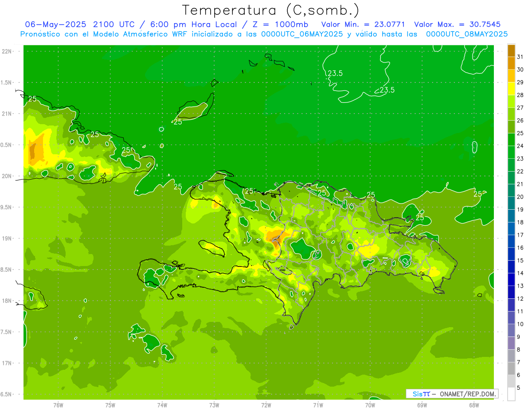Click the "69W" longitude axis label

coord(422,405)
